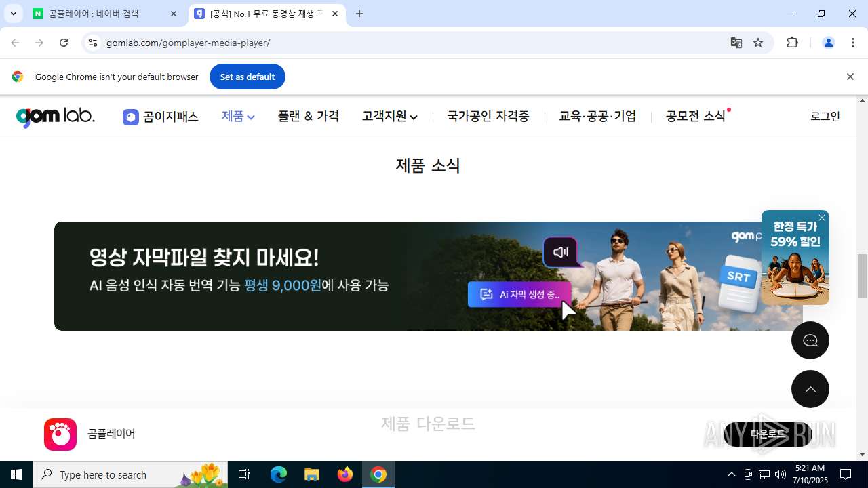
Task: Close the 한정 특가 59% 할인 popup
Action: coord(822,218)
